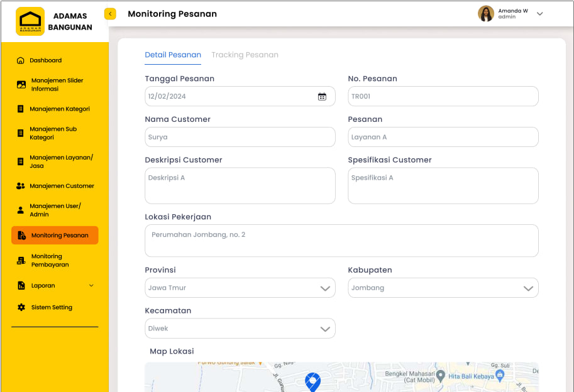This screenshot has width=574, height=392.
Task: Click the Hita Bali Kebaya map marker
Action: pyautogui.click(x=500, y=375)
